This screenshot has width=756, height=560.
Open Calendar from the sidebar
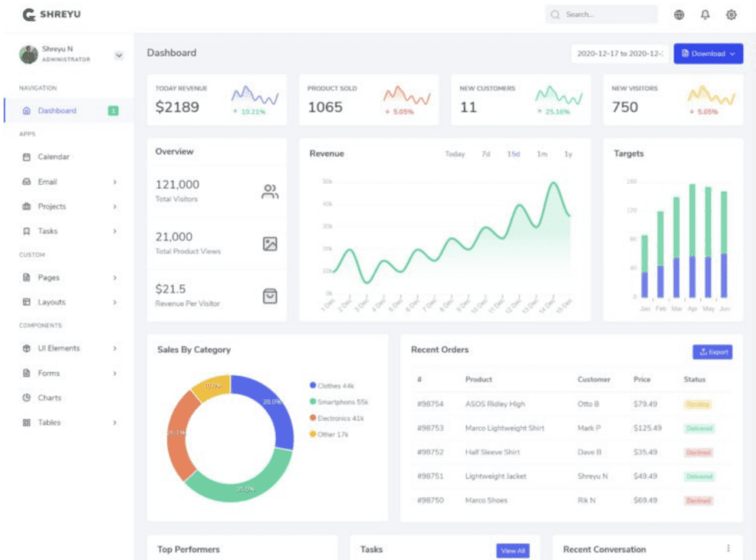click(x=53, y=157)
